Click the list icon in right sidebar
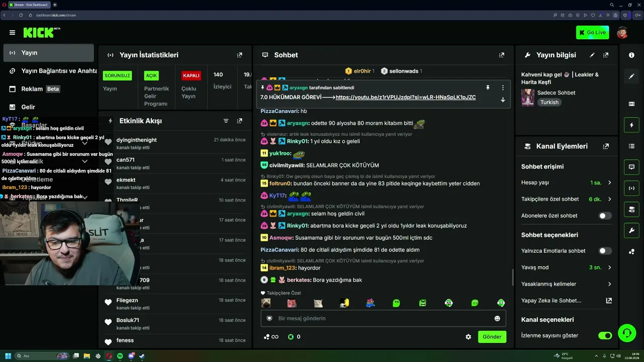The height and width of the screenshot is (362, 644). pyautogui.click(x=631, y=146)
